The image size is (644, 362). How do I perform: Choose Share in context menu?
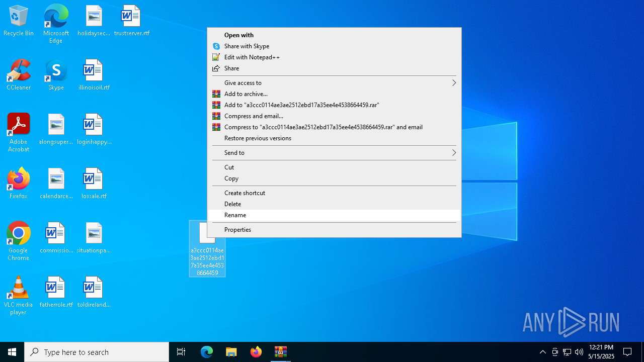pyautogui.click(x=335, y=68)
